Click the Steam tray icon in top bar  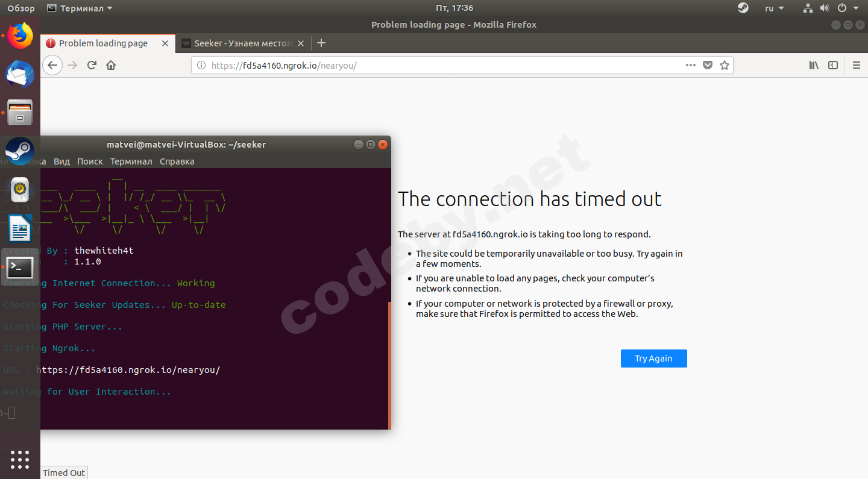tap(743, 8)
